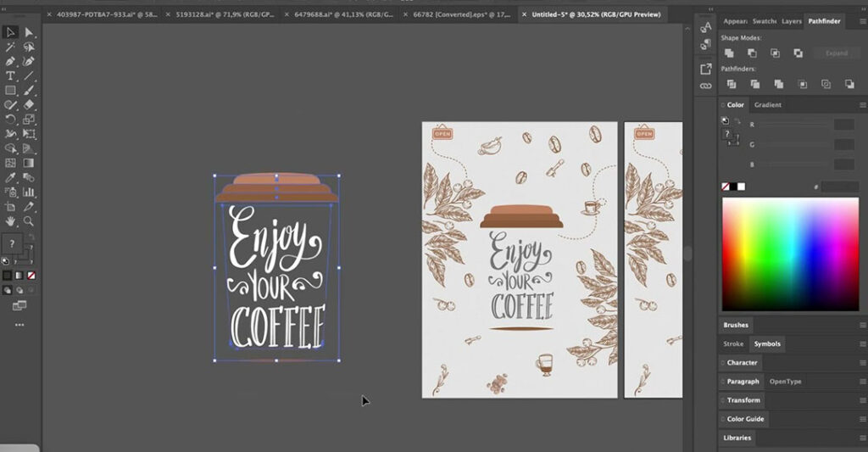Viewport: 868px width, 452px height.
Task: Select the Zoom magnifier tool
Action: click(29, 221)
